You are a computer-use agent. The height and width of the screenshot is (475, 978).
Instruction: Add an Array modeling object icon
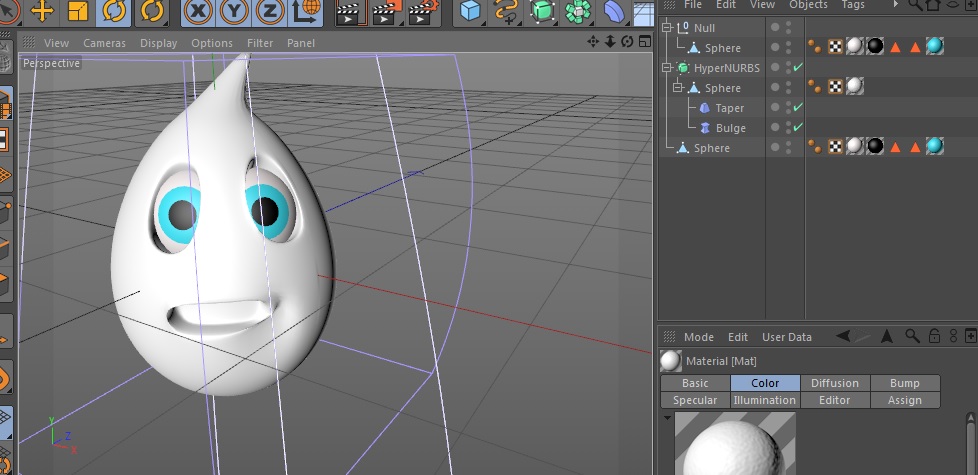point(578,11)
